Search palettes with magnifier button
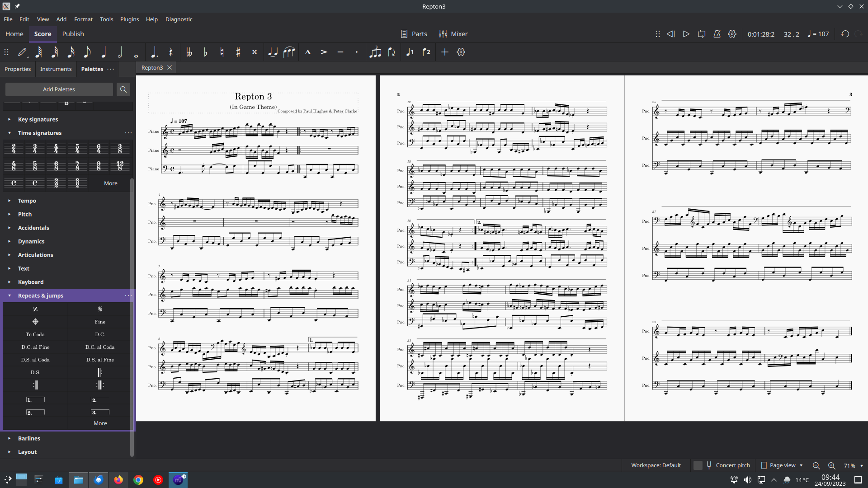Viewport: 868px width, 488px height. click(x=123, y=89)
